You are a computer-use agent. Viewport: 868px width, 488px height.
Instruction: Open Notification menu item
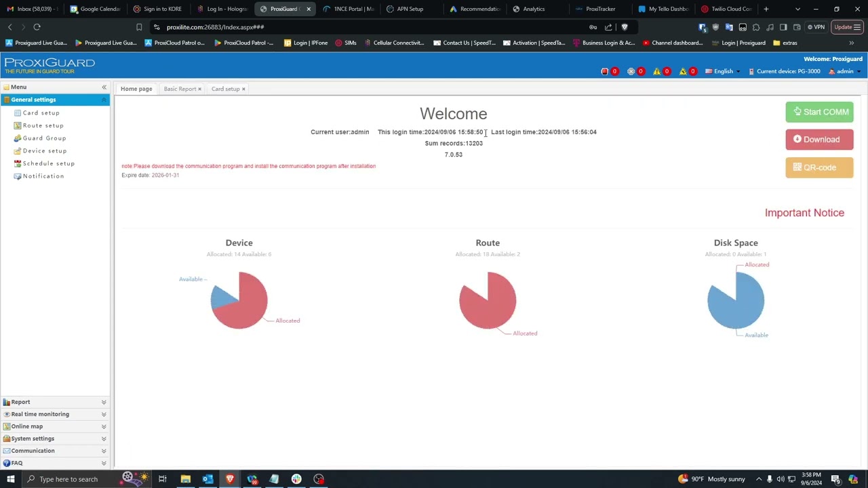pyautogui.click(x=43, y=176)
